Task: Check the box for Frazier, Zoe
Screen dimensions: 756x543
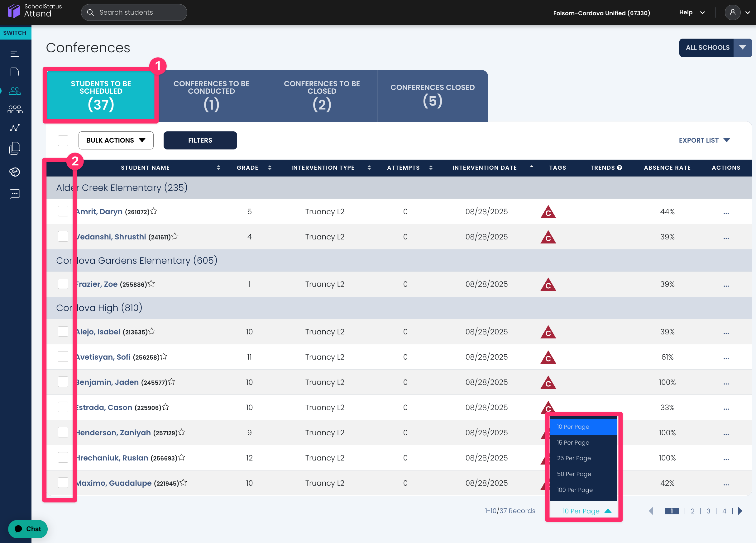Action: pyautogui.click(x=63, y=284)
